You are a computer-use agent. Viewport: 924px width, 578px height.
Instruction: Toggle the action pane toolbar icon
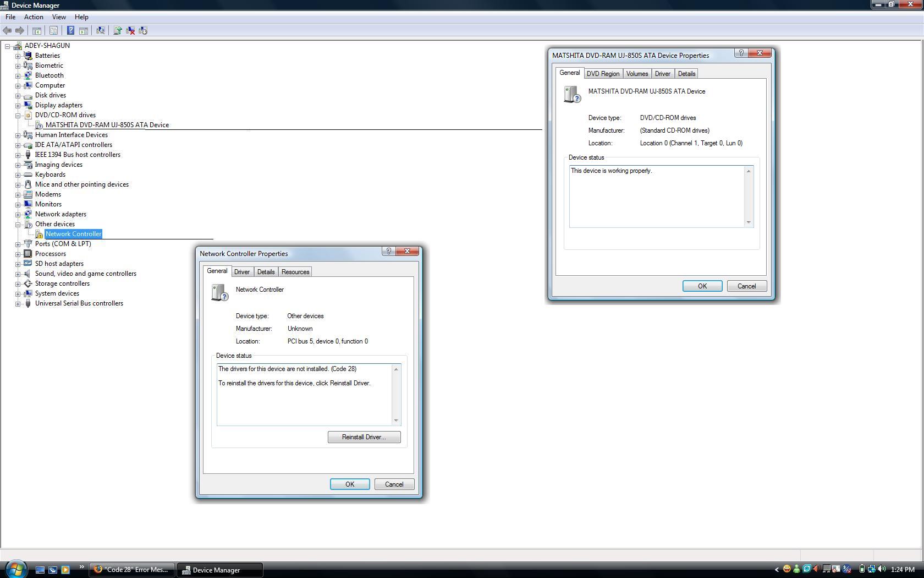tap(84, 30)
